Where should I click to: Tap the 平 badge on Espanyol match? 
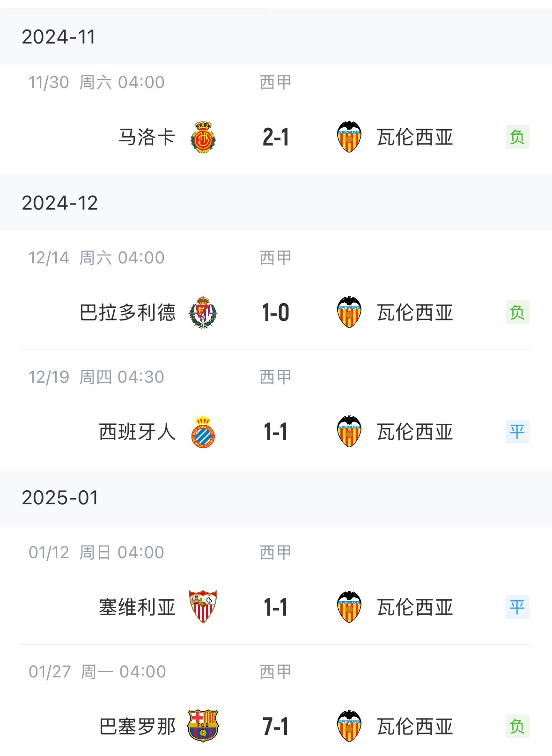(517, 432)
